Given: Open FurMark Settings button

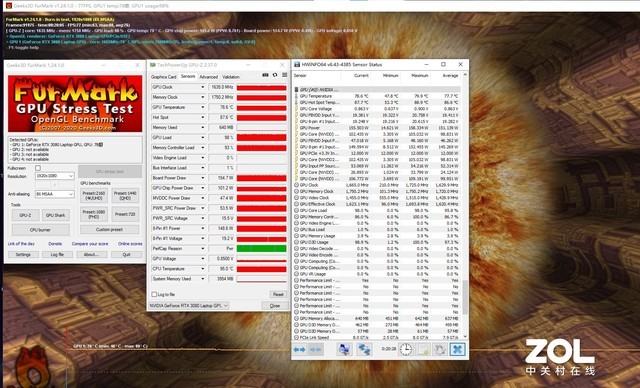Looking at the screenshot, I should pos(23,255).
